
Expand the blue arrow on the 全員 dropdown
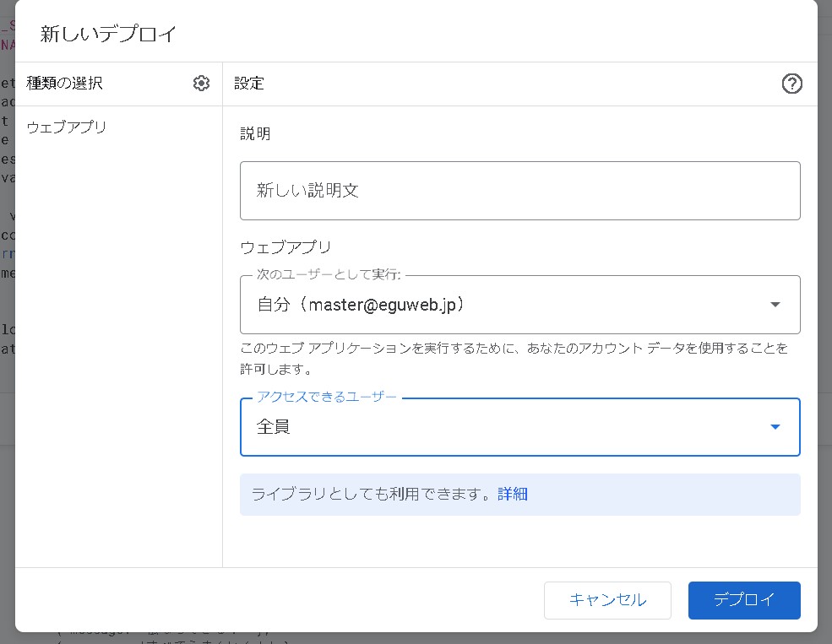[775, 427]
